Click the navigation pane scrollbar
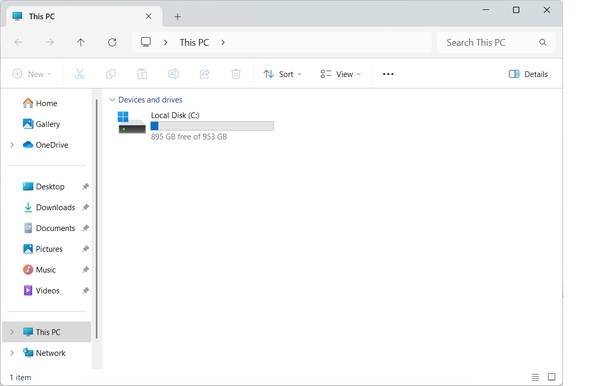 [97, 218]
